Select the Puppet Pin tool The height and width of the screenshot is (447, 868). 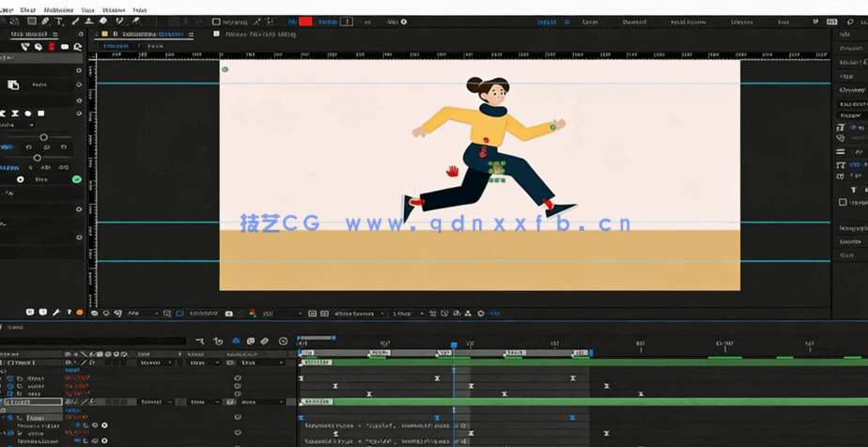pyautogui.click(x=135, y=21)
